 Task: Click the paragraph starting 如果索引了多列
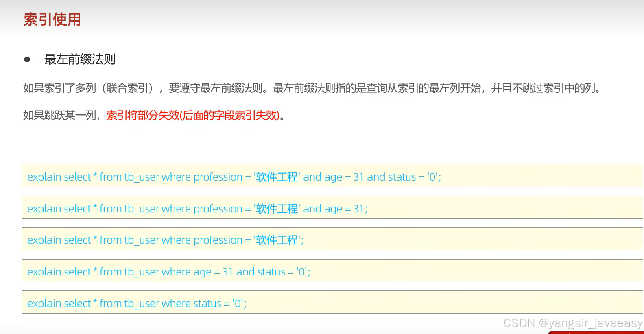coord(312,88)
